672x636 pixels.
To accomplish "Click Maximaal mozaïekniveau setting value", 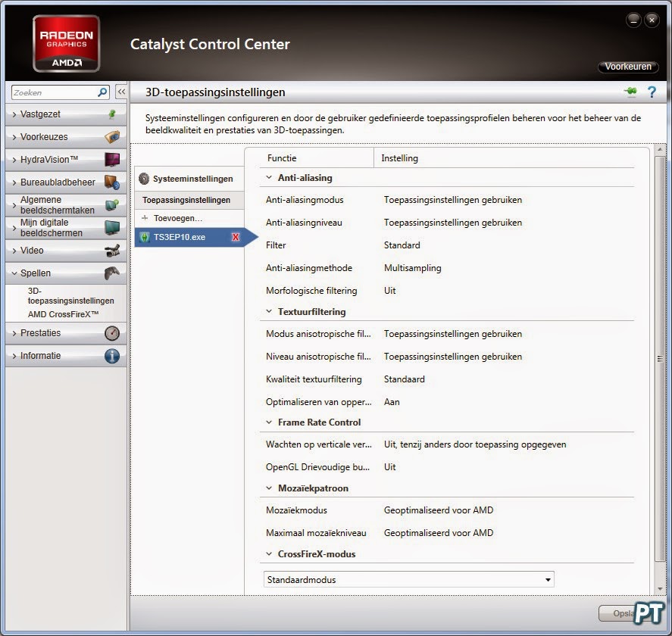I will click(439, 533).
